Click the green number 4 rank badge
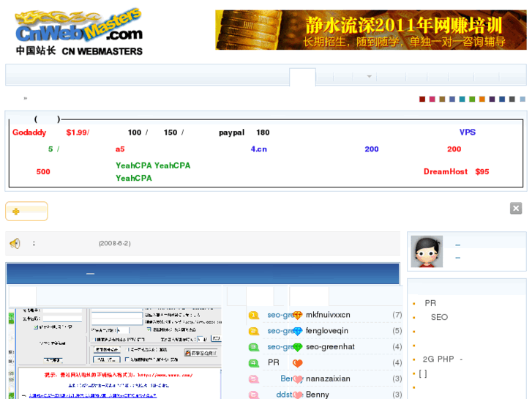Screen dimensions: 532x399 coord(253,363)
